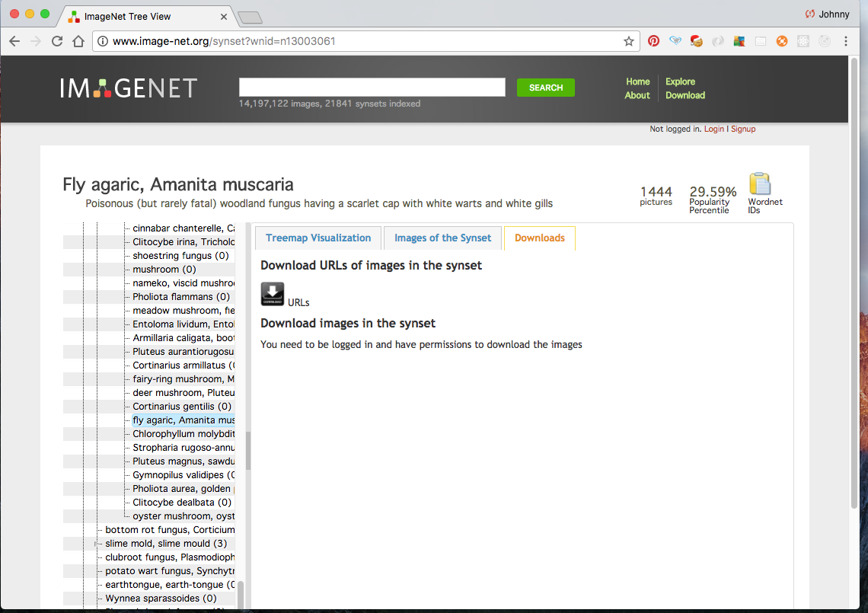Expand the slime mold tree node

coord(97,544)
